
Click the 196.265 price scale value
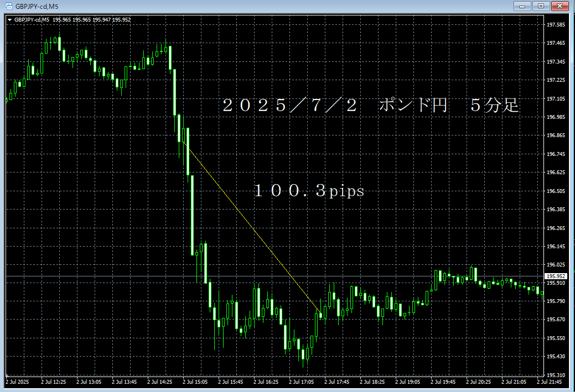click(556, 228)
